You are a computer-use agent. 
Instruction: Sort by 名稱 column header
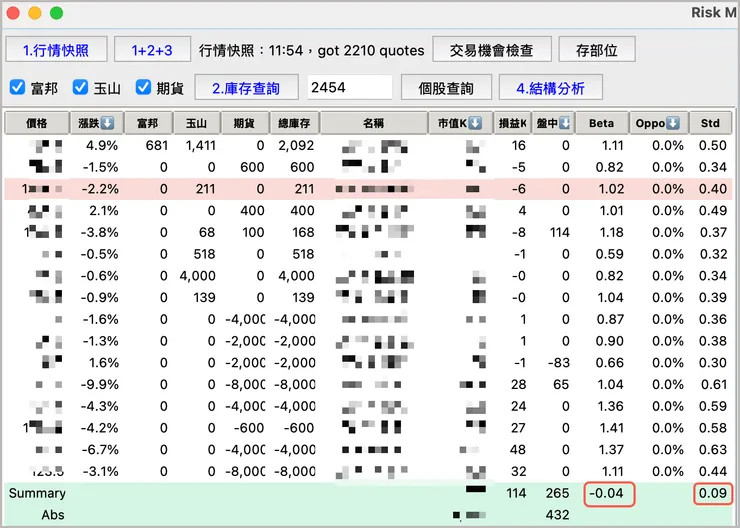point(374,123)
